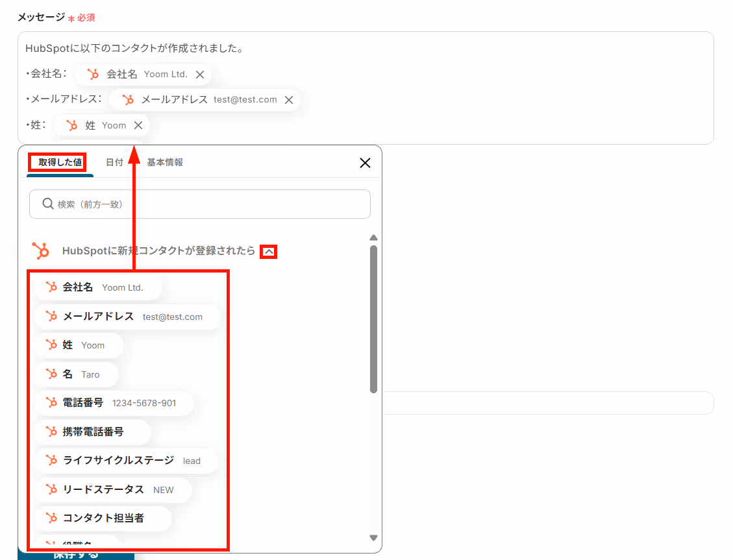Insert the 携帯電話番号 value
733x560 pixels.
(x=94, y=432)
